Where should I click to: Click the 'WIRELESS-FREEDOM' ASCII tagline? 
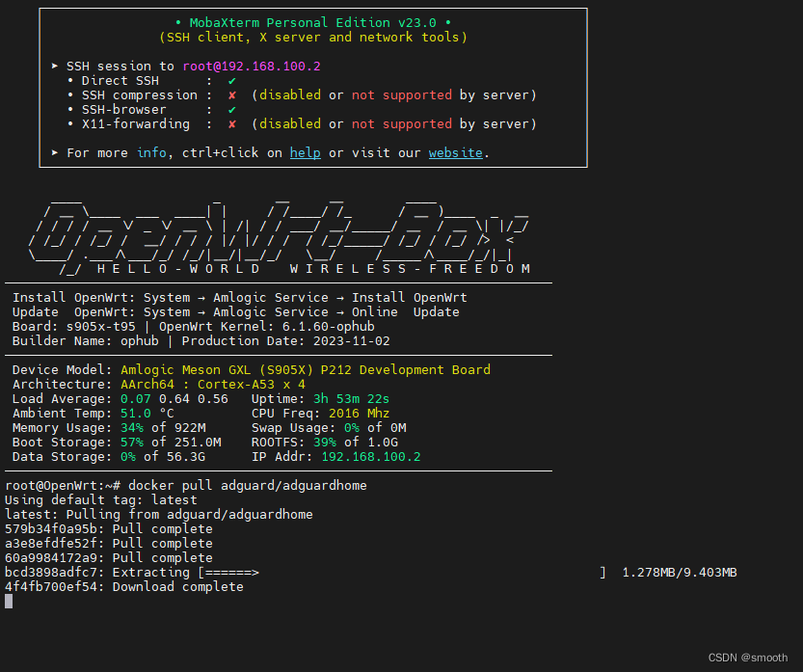[x=410, y=269]
